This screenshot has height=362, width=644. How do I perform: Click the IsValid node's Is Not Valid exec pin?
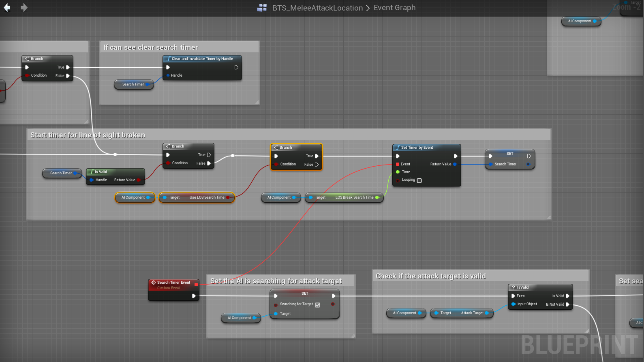click(567, 304)
